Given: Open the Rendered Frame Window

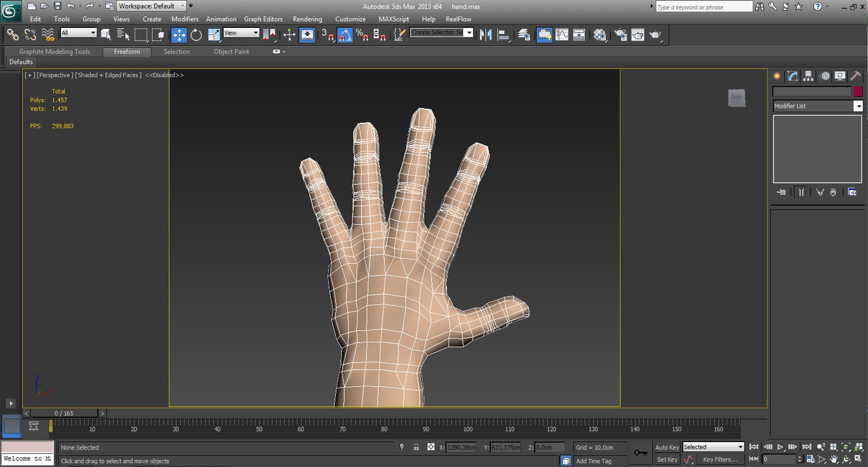Looking at the screenshot, I should pos(638,35).
